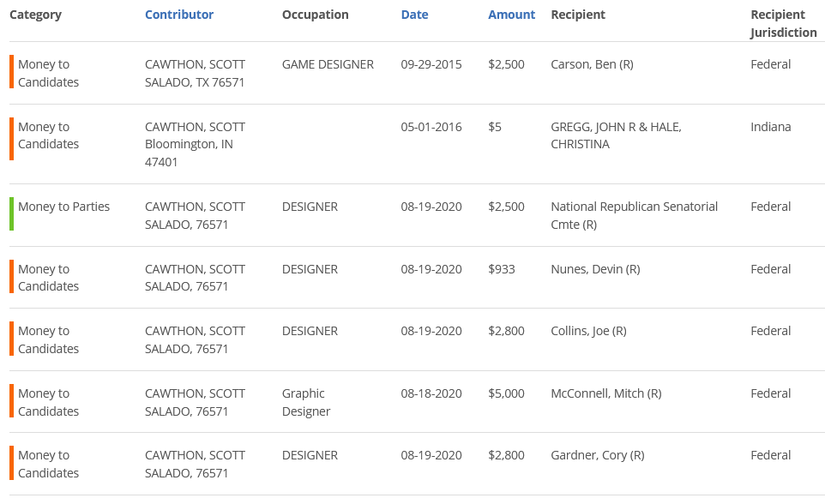This screenshot has width=825, height=504.
Task: Open recipient Carson, Ben (R)
Action: coord(592,64)
